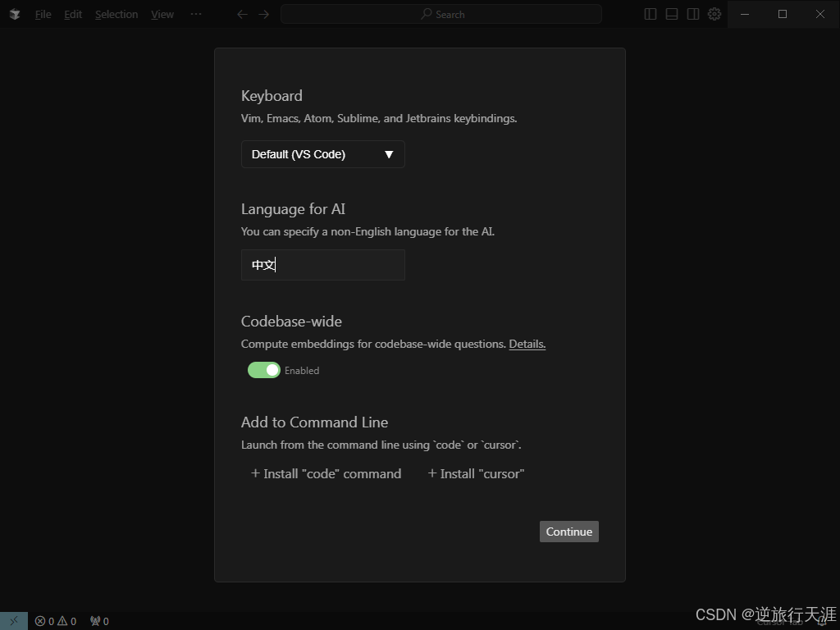Click the Keyboard section heading
Image resolution: width=840 pixels, height=630 pixels.
click(x=272, y=96)
